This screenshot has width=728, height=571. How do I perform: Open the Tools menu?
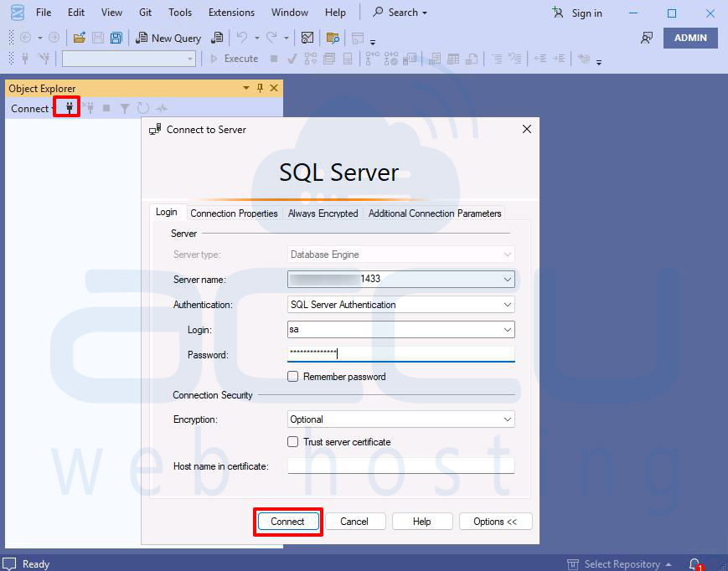178,12
